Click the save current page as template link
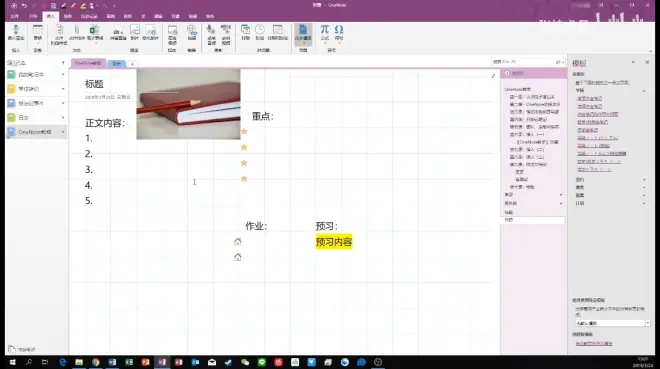The image size is (660, 369). [594, 343]
